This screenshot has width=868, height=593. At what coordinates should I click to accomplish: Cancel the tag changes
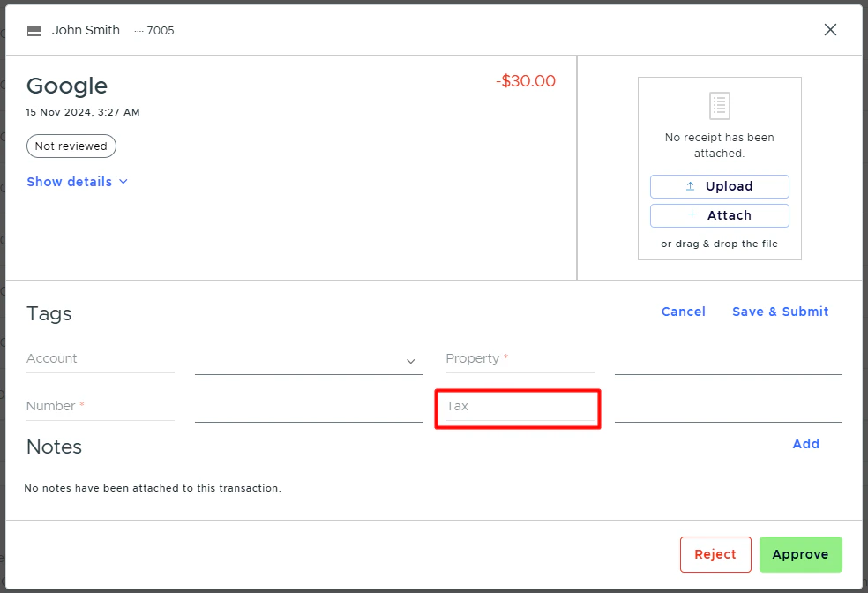point(683,311)
